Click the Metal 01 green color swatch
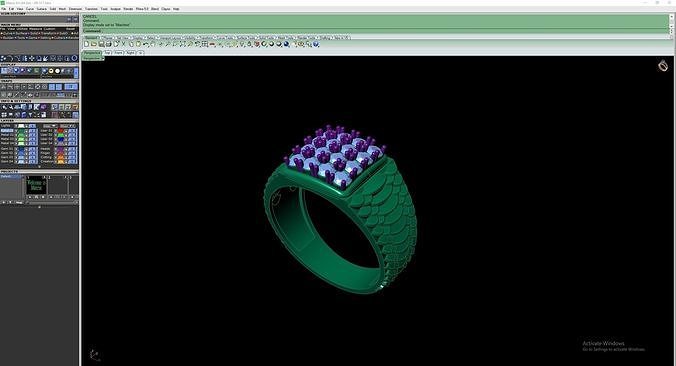Viewport: 676px width, 366px height. point(21,131)
